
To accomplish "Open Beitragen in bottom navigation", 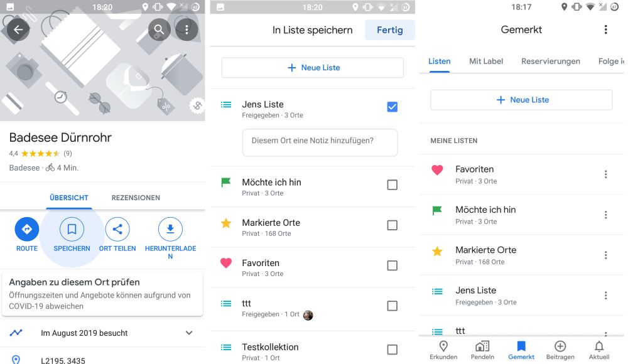I will (x=560, y=350).
